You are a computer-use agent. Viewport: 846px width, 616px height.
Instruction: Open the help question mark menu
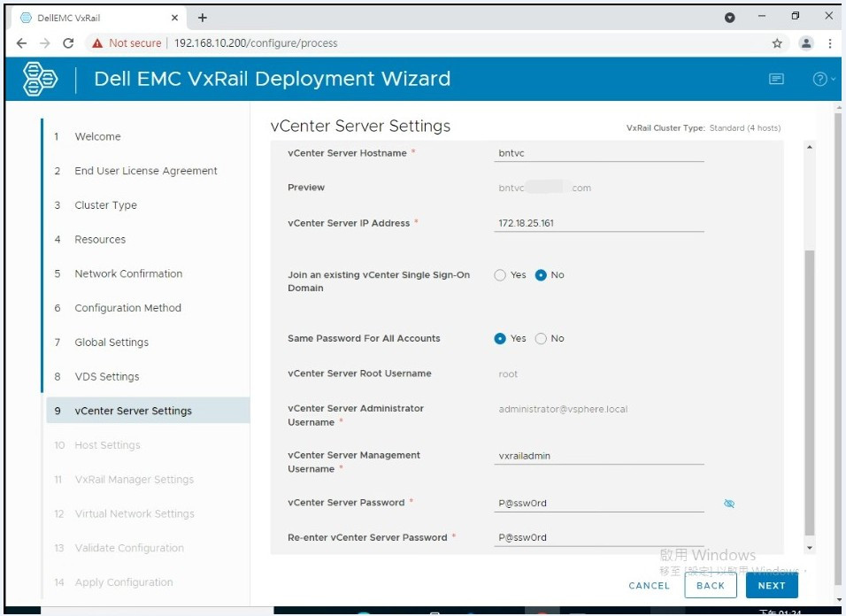(823, 80)
